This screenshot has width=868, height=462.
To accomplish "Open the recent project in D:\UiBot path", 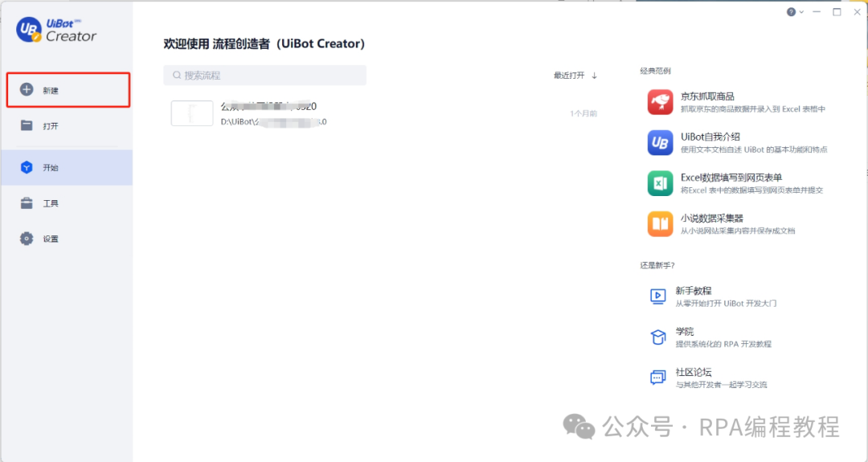I will pyautogui.click(x=383, y=112).
